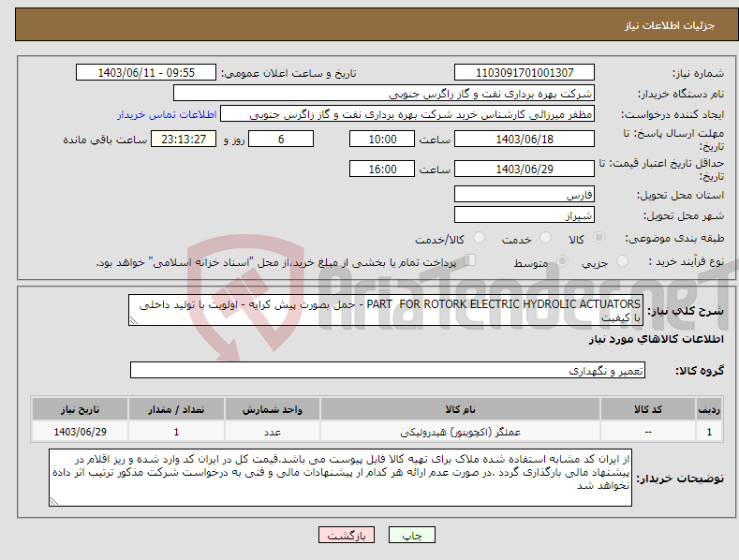The height and width of the screenshot is (560, 739).
Task: Click the need number field 1103091701001307
Action: [525, 73]
